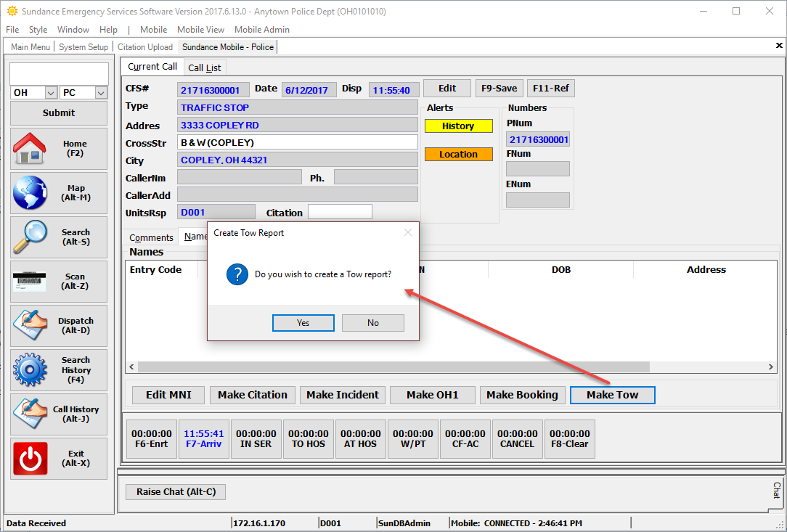The height and width of the screenshot is (532, 787).
Task: Click the AT HOS status button
Action: pos(360,439)
